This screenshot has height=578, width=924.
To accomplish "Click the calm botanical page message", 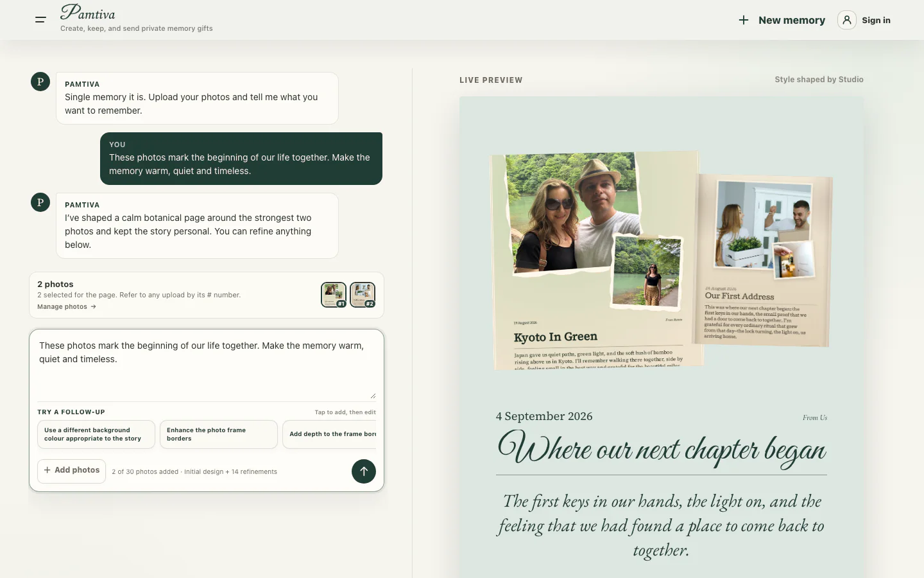I will point(197,225).
